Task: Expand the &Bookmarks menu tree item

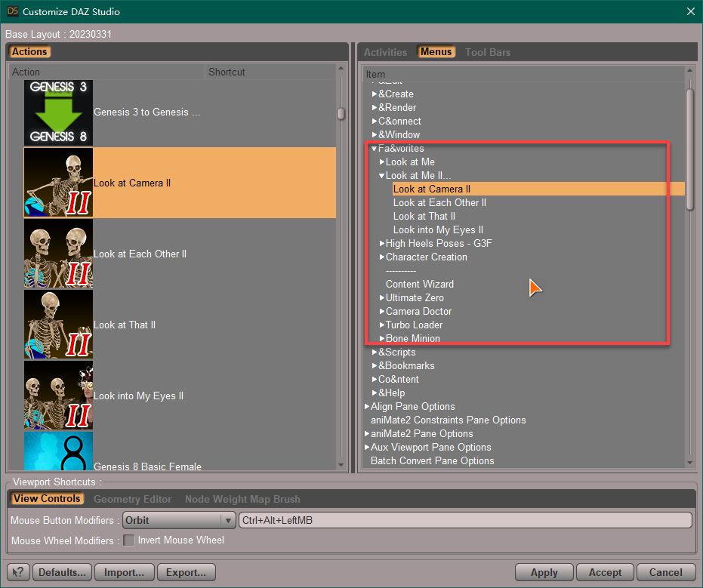Action: tap(375, 365)
